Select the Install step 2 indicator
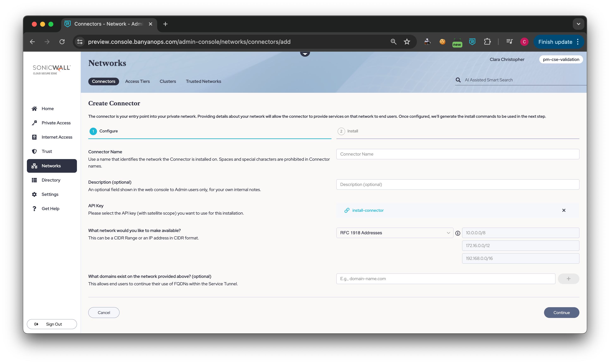This screenshot has width=610, height=364. click(x=341, y=131)
